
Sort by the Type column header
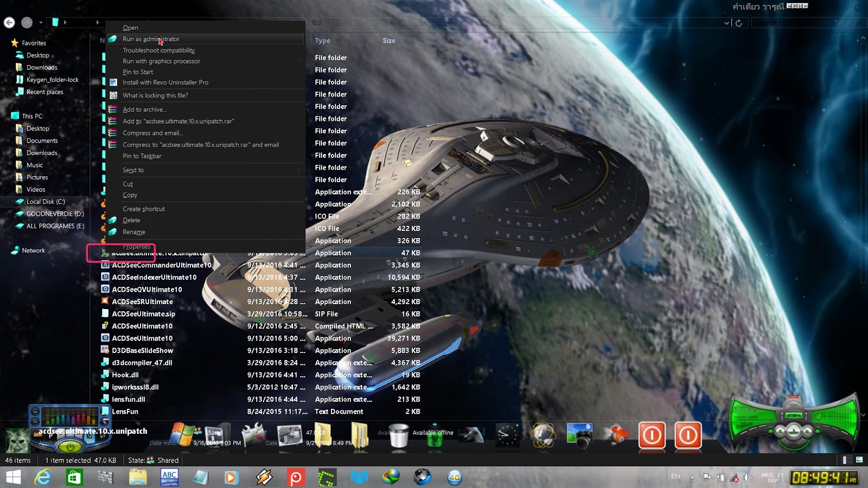click(323, 41)
